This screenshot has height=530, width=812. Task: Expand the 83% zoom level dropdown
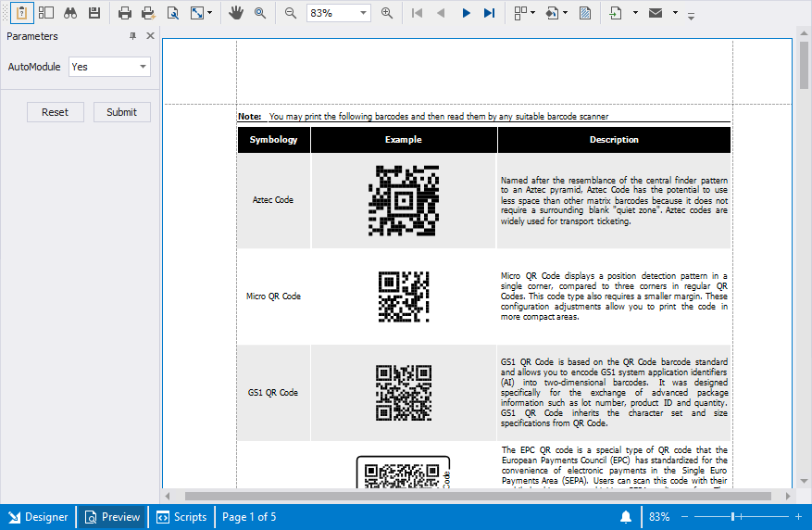(363, 13)
